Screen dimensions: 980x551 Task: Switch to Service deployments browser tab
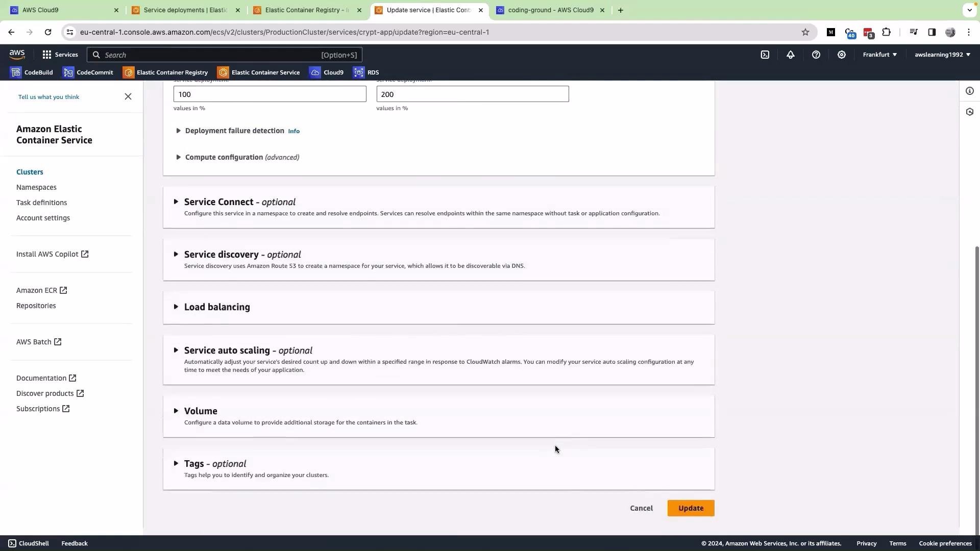click(185, 10)
